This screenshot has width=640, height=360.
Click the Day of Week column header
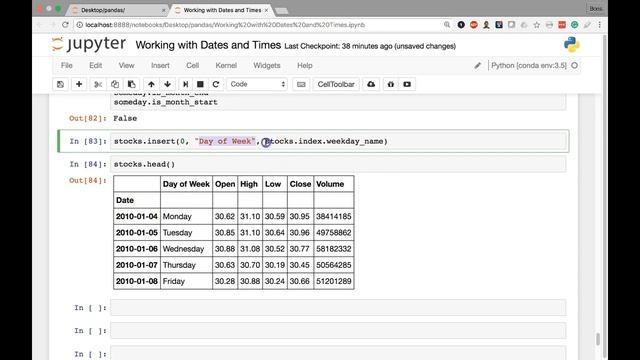[x=186, y=184]
